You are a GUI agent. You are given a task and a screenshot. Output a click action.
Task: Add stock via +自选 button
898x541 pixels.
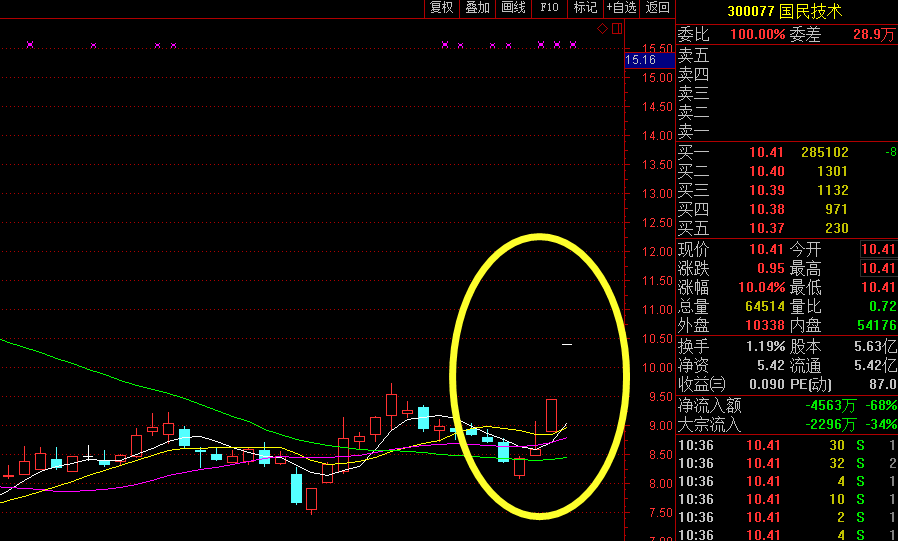[621, 8]
